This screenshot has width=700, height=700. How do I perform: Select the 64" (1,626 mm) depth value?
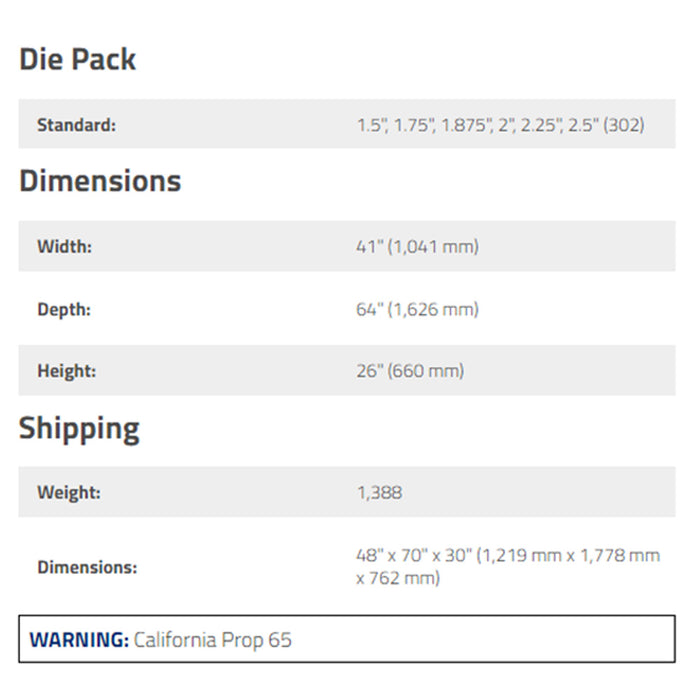pyautogui.click(x=417, y=309)
